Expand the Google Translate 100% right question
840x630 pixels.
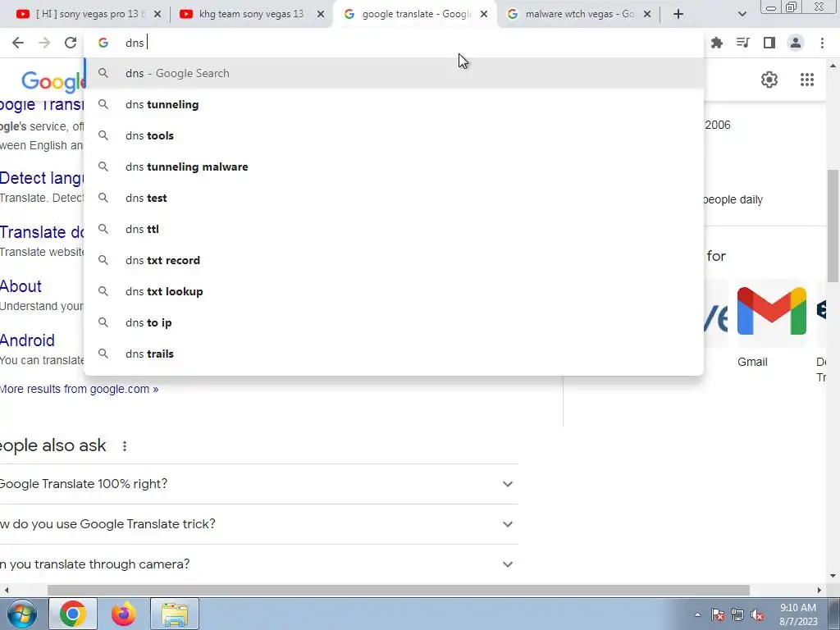coord(257,484)
